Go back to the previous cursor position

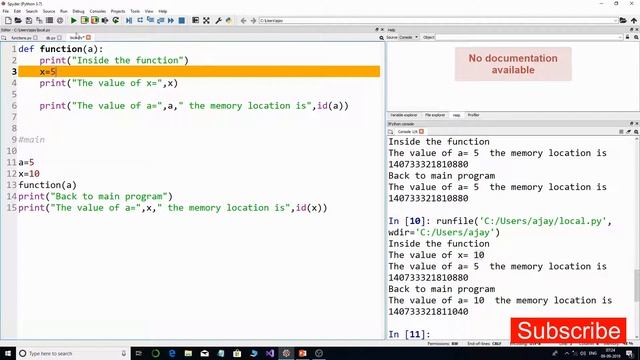click(243, 20)
